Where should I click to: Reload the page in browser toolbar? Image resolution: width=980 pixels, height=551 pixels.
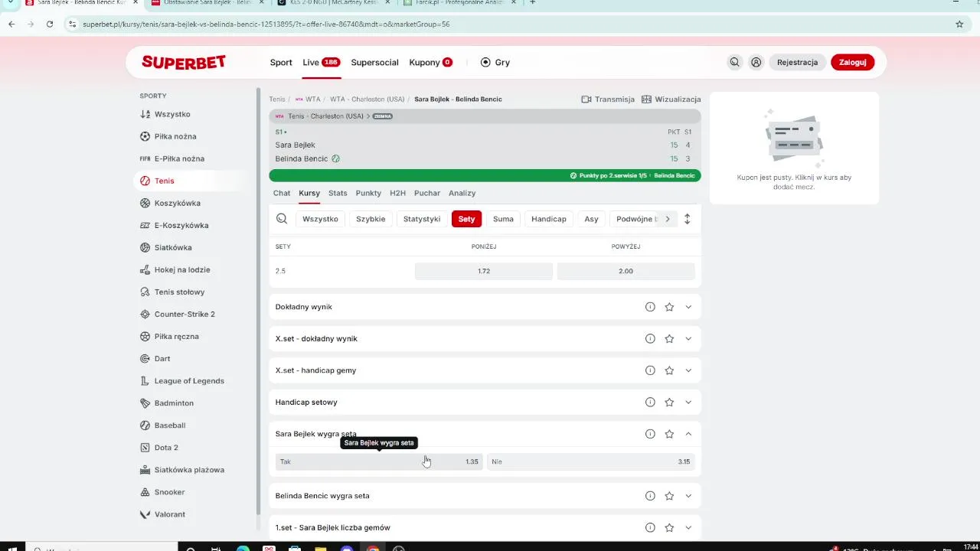pos(50,24)
